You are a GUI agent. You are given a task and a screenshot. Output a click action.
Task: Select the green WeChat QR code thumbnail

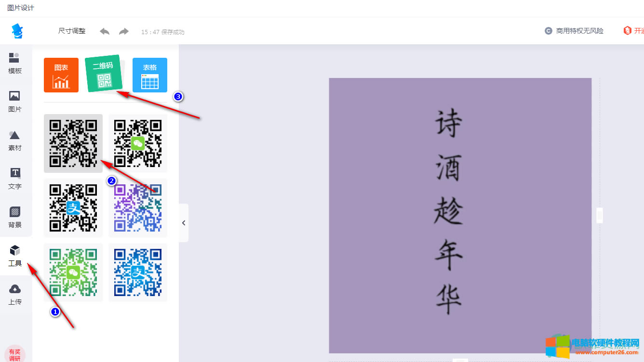138,143
